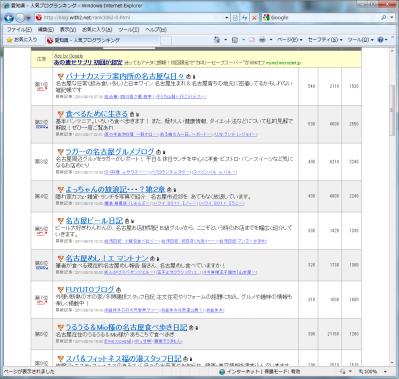The width and height of the screenshot is (399, 379).
Task: Open the ヘルプ(H) menu
Action: pyautogui.click(x=156, y=30)
